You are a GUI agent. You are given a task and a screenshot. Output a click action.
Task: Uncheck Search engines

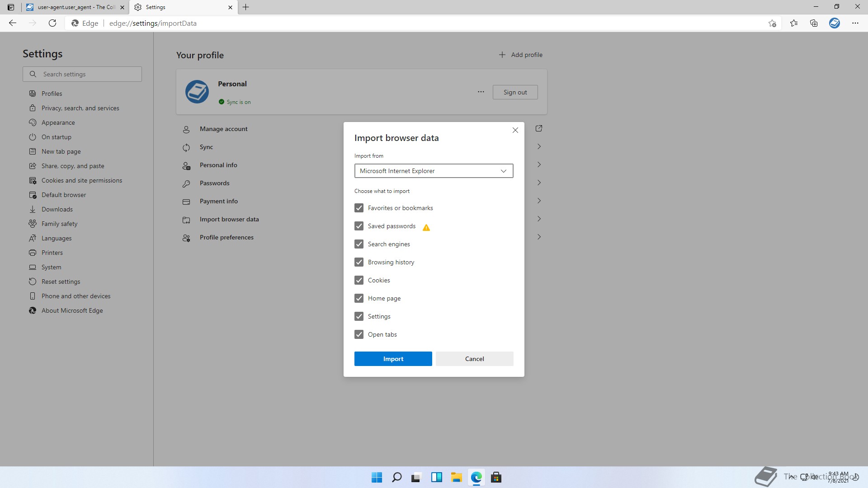359,244
